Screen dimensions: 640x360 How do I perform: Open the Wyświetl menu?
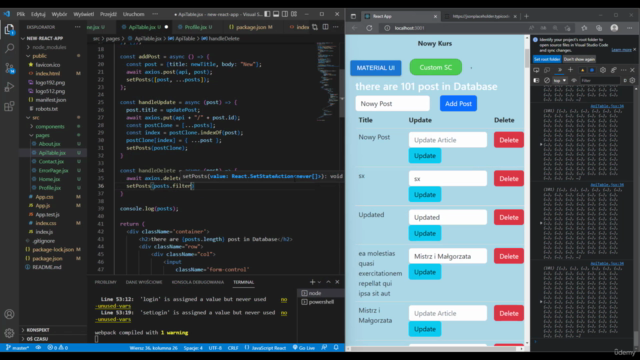click(x=84, y=14)
